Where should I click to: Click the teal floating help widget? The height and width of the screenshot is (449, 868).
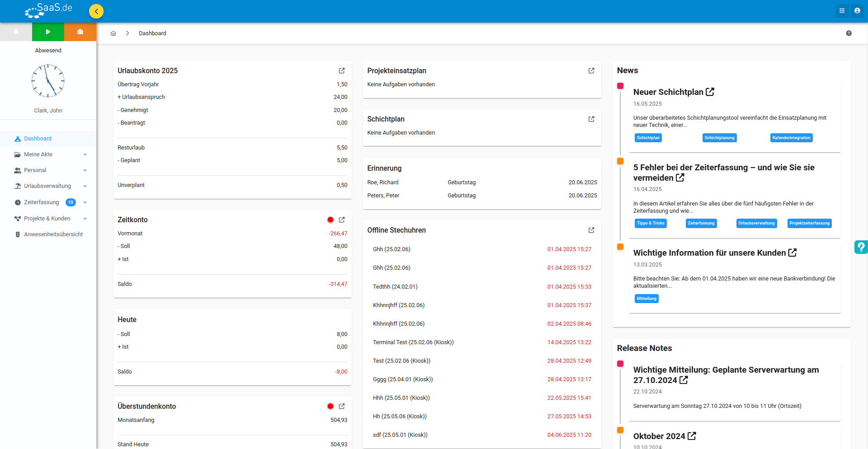[x=861, y=247]
